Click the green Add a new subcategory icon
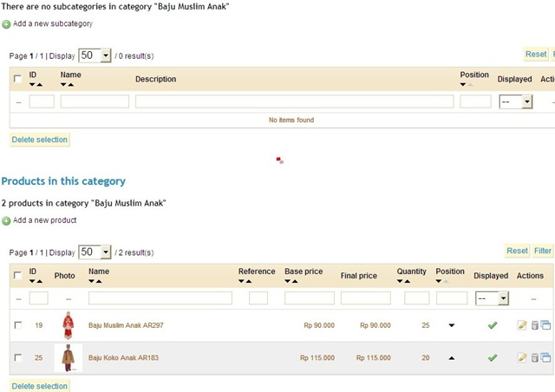Screen dimensions: 555x392 click(6, 24)
